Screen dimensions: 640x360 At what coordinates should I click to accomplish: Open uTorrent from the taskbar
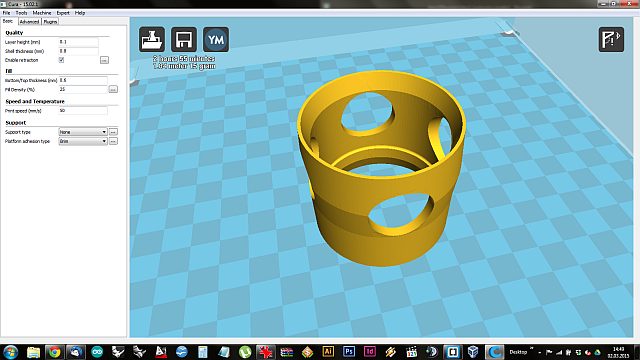(245, 352)
